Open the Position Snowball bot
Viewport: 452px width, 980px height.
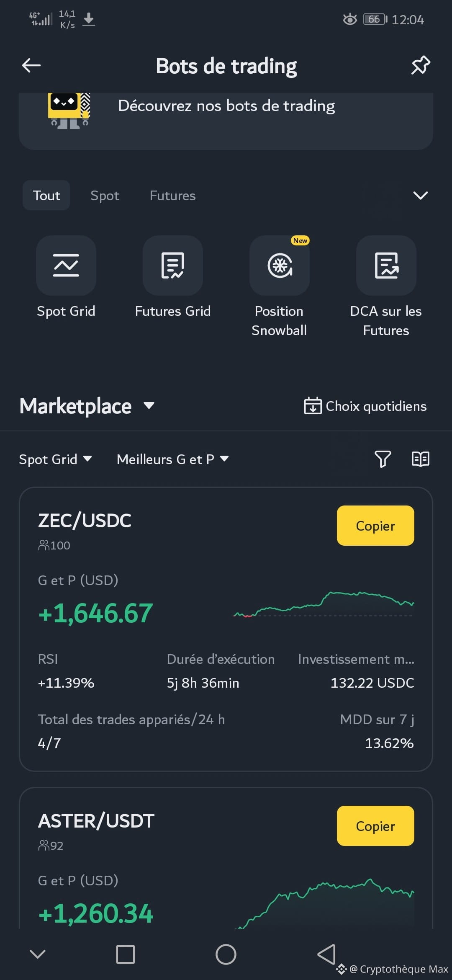click(x=280, y=266)
